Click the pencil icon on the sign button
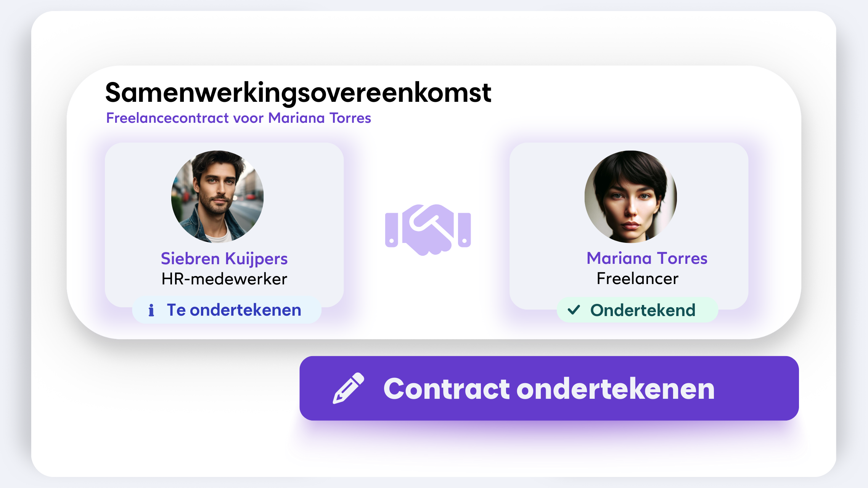The width and height of the screenshot is (868, 488). [x=349, y=388]
